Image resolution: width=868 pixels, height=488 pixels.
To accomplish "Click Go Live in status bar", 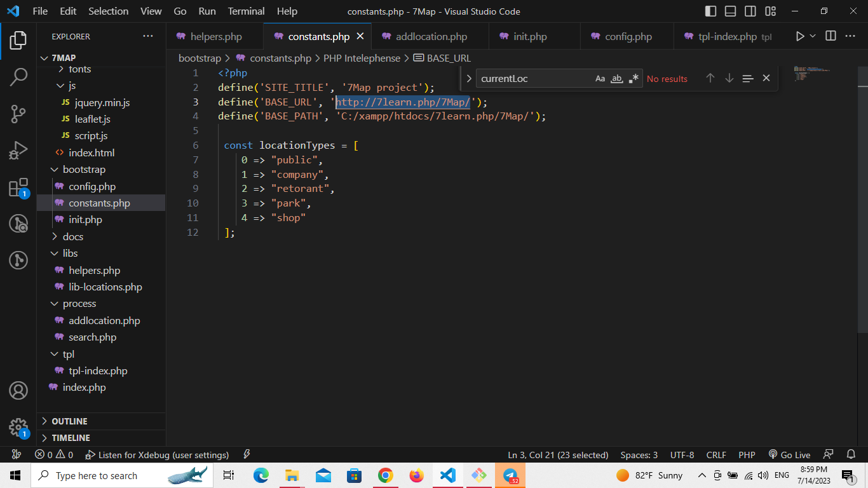I will coord(789,455).
